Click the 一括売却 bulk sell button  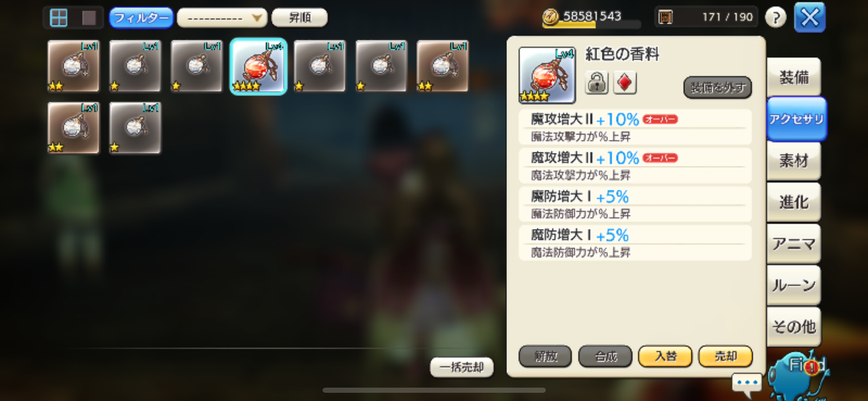(462, 367)
